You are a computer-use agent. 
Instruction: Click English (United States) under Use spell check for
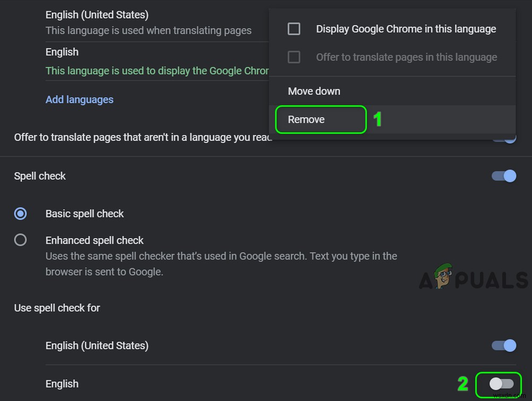tap(97, 345)
